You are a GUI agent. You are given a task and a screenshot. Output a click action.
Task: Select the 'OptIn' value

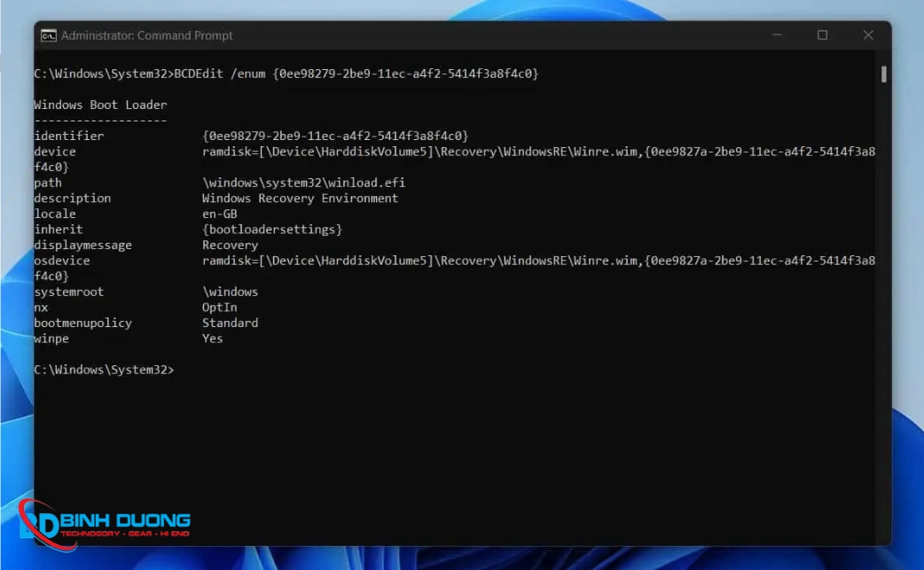(220, 308)
